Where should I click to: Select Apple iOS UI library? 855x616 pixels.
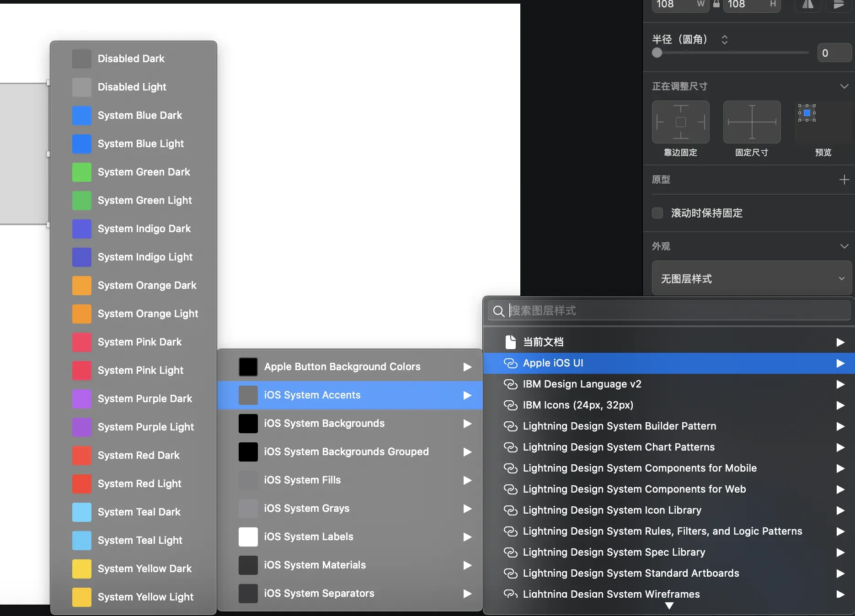pyautogui.click(x=669, y=363)
